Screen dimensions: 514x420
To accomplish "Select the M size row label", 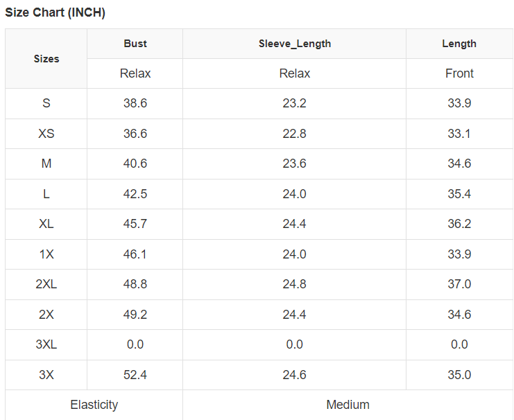I will click(x=46, y=164).
